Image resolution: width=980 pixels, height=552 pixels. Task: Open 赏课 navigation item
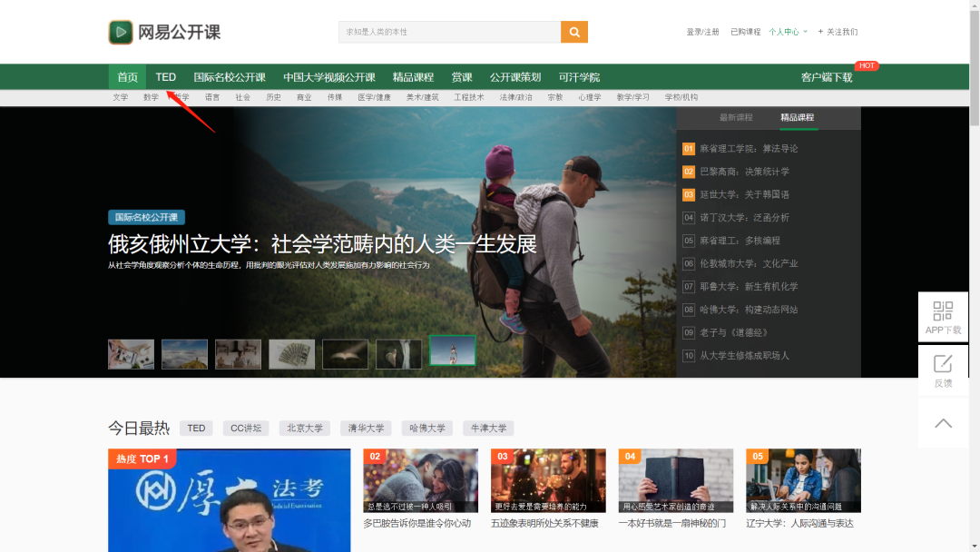click(462, 77)
